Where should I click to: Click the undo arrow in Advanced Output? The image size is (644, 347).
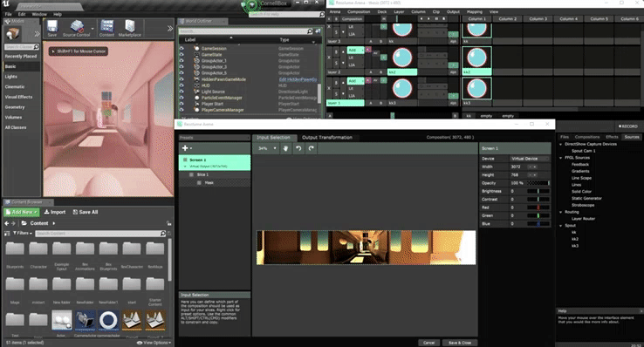pos(298,148)
